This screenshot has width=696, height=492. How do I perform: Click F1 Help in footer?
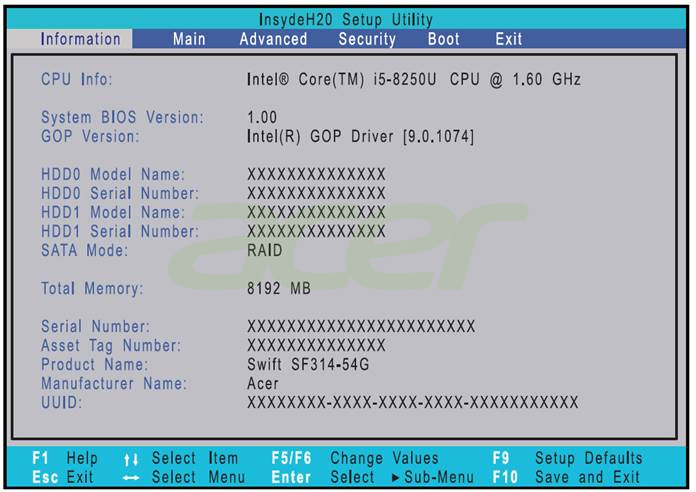point(65,458)
